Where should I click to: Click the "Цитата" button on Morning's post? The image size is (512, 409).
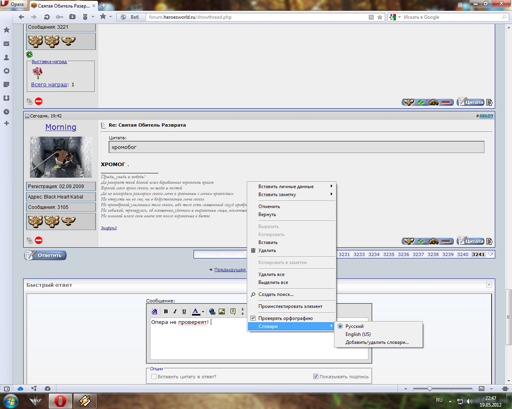pyautogui.click(x=470, y=241)
